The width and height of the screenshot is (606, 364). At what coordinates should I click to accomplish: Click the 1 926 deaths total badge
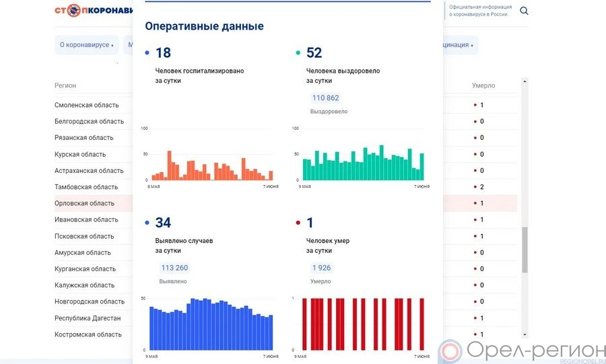point(321,268)
